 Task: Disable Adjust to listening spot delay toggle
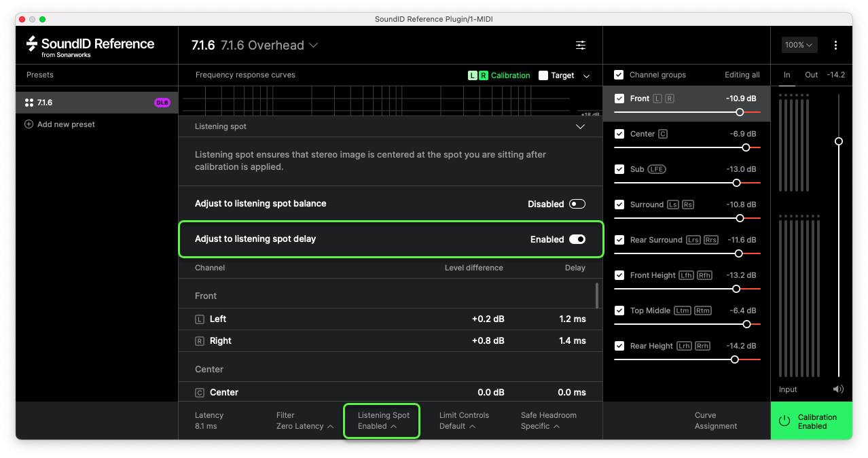point(577,239)
